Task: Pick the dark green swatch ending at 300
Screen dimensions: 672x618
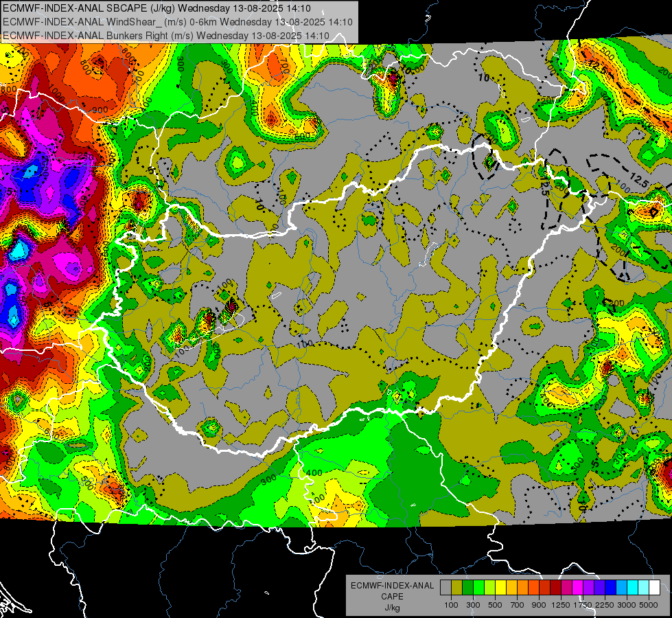Action: (467, 588)
